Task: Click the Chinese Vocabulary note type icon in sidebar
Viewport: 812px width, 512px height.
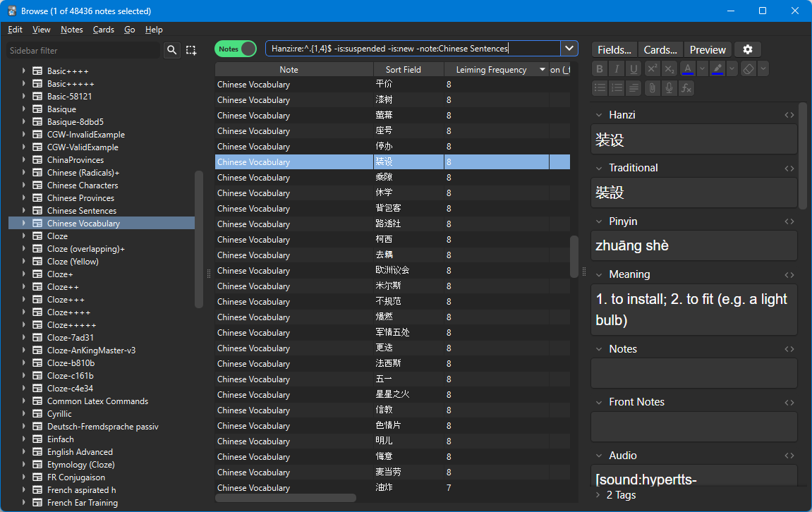Action: click(x=37, y=223)
